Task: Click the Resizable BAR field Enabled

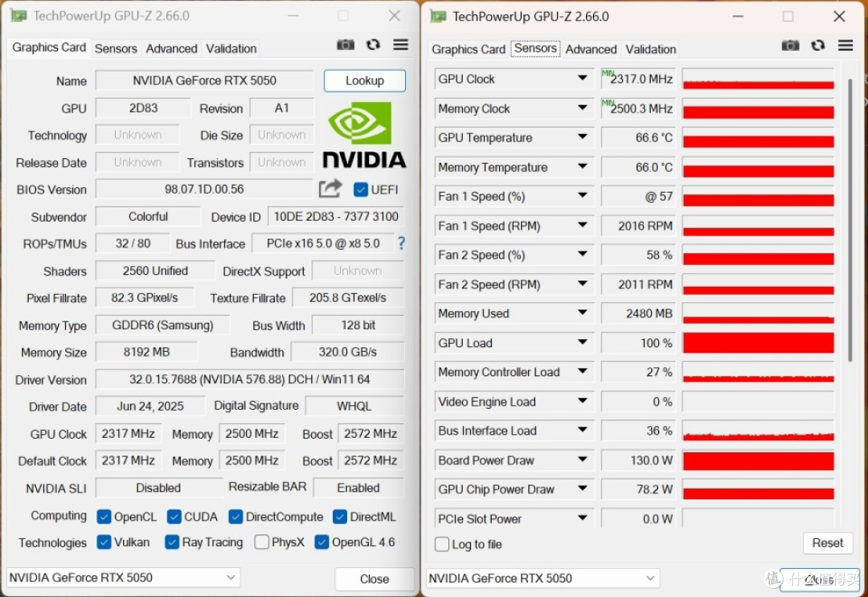Action: coord(358,488)
